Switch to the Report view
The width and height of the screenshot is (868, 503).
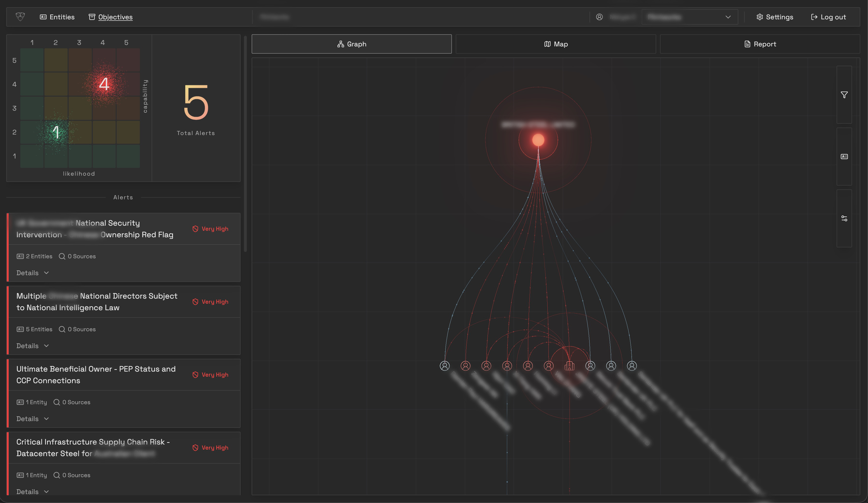pos(760,44)
